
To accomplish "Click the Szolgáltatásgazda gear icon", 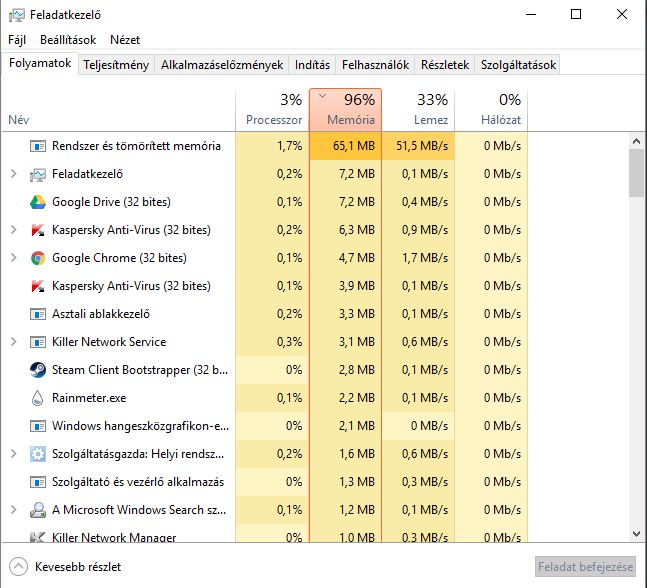I will coord(38,454).
